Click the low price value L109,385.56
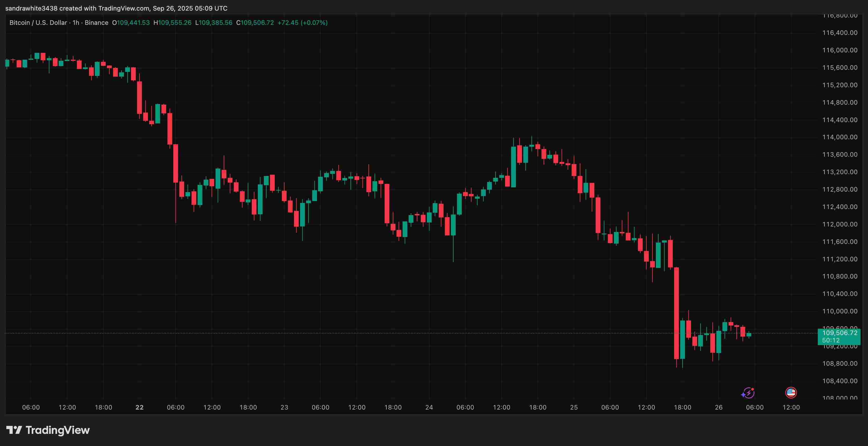This screenshot has width=868, height=446. (x=214, y=22)
